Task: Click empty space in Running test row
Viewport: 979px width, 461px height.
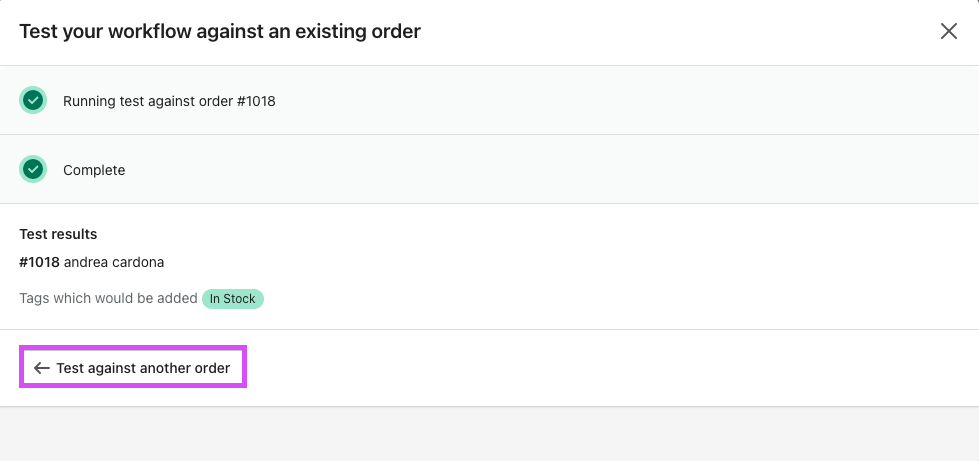Action: pos(624,100)
